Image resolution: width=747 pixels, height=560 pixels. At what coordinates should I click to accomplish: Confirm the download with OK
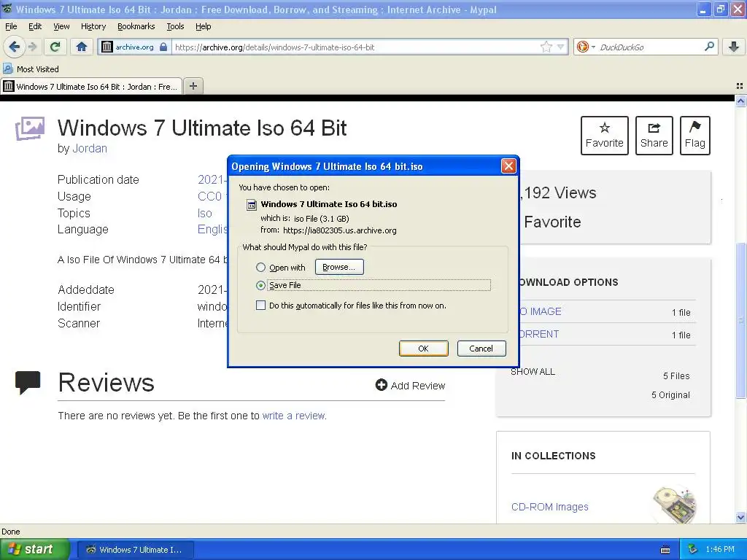(423, 348)
